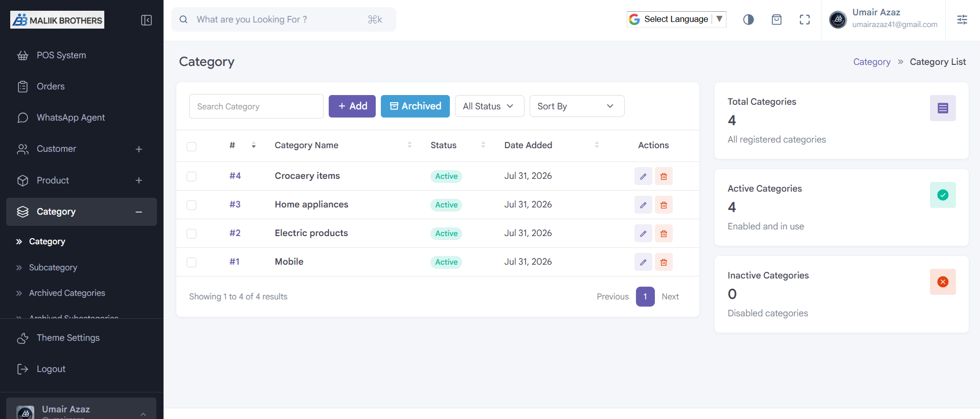Delete the Mobile category
Image resolution: width=980 pixels, height=419 pixels.
[x=664, y=262]
